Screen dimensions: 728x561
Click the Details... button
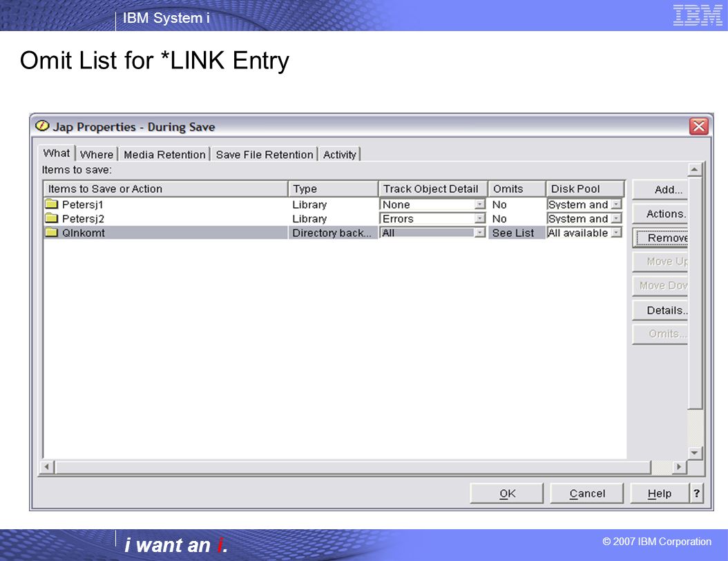[x=660, y=310]
